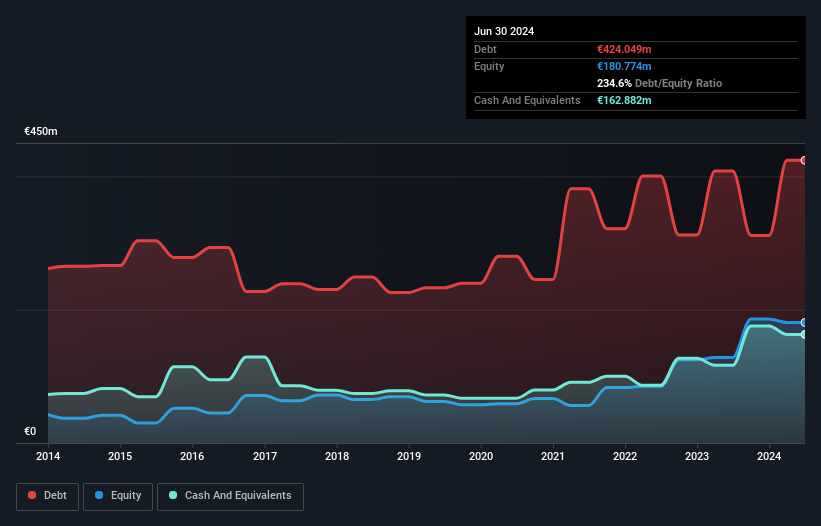Click the 2024 x-axis label
The image size is (821, 526).
pos(769,456)
